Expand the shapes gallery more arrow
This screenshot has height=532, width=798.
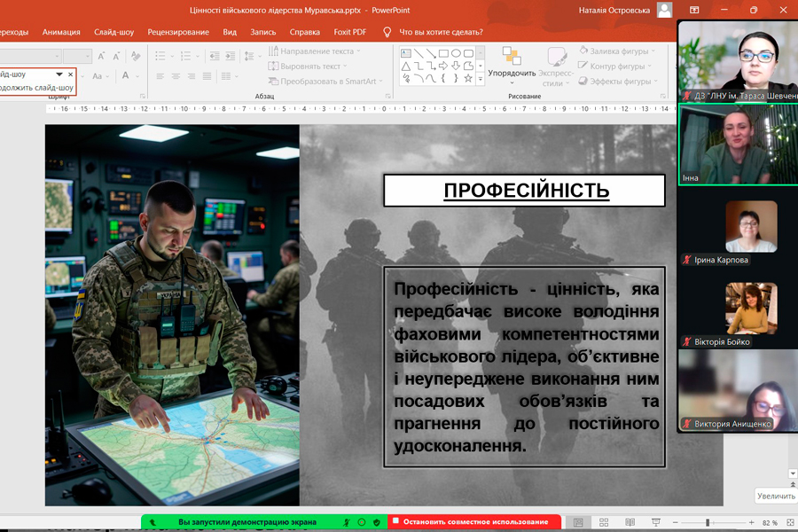481,79
